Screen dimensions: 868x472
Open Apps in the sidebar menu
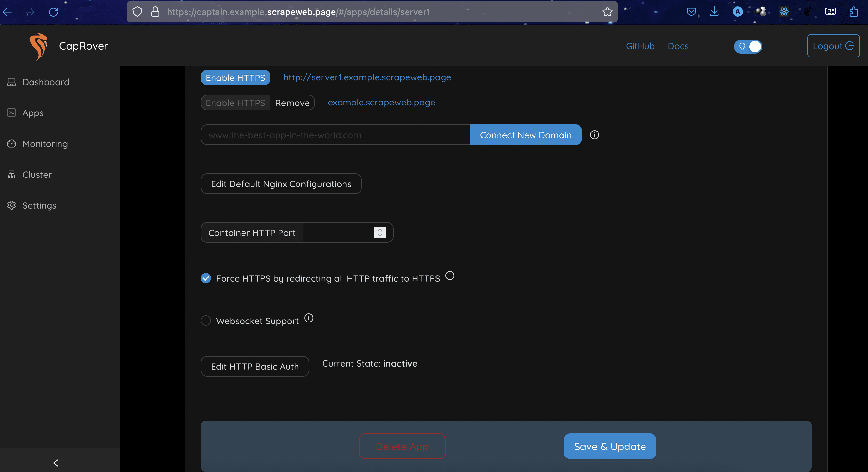click(33, 113)
